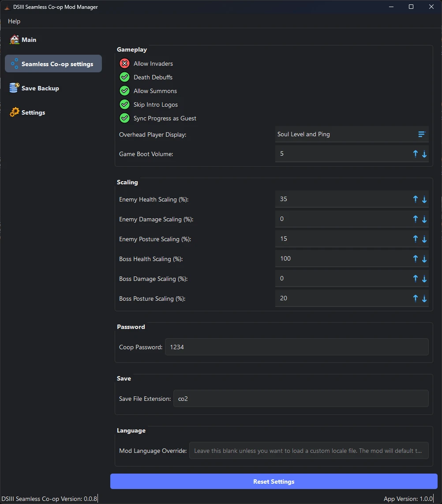Screen dimensions: 442x504
Task: Increase Enemy Damage Scaling with the up arrow
Action: tap(416, 219)
